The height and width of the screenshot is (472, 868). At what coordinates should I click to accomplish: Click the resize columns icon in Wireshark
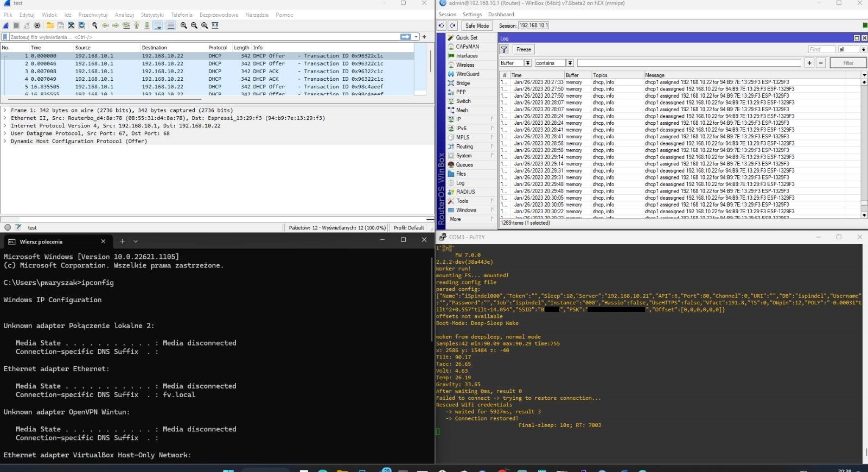(215, 25)
